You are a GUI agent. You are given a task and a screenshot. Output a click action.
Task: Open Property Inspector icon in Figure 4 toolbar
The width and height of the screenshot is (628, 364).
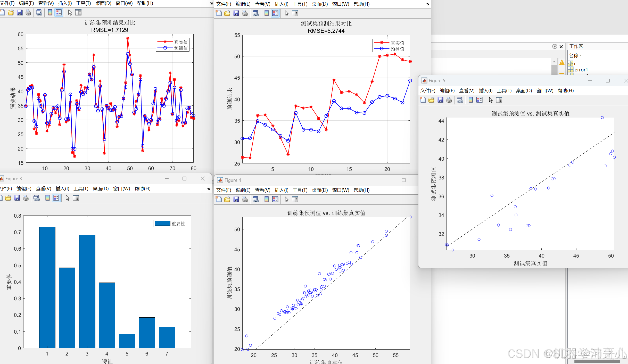point(295,199)
